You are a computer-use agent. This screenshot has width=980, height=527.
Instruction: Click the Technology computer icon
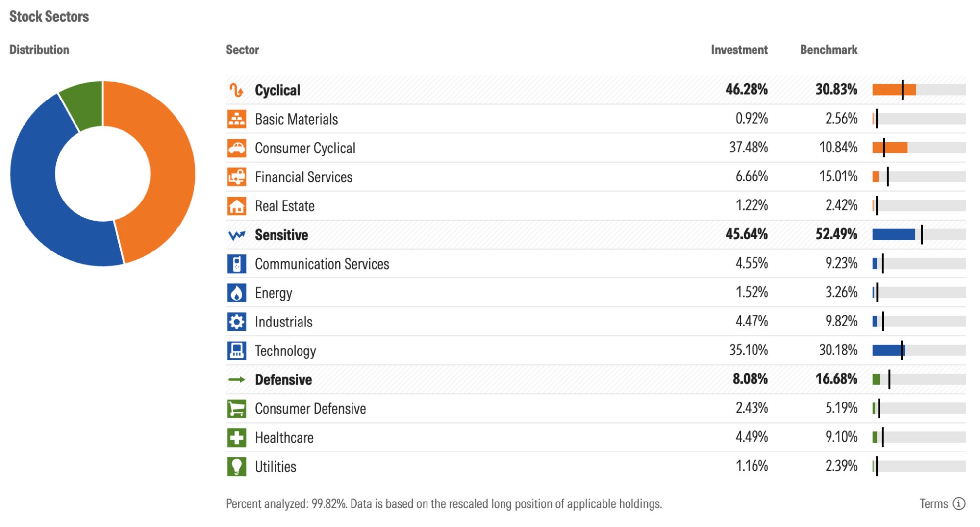[237, 351]
